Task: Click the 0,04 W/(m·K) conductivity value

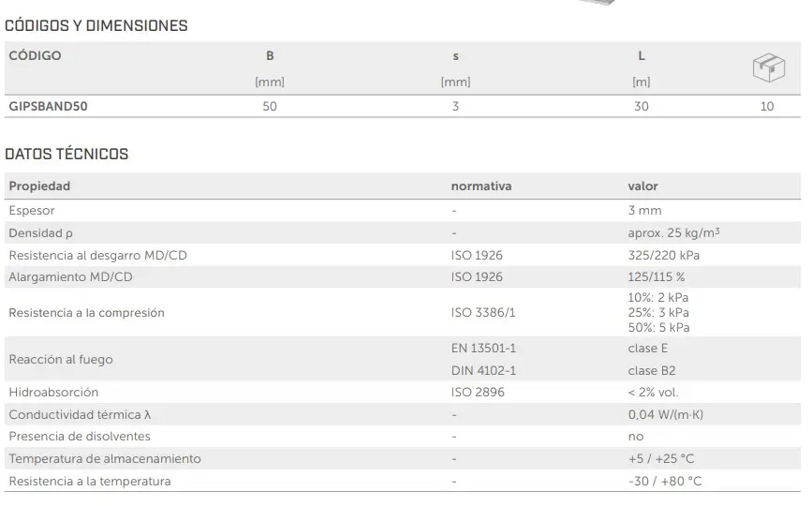Action: coord(665,414)
